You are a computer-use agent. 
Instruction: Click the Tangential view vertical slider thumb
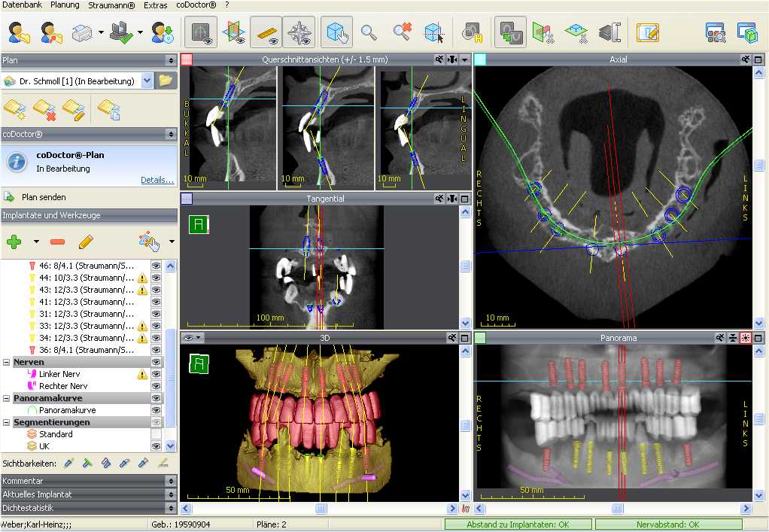coord(466,266)
